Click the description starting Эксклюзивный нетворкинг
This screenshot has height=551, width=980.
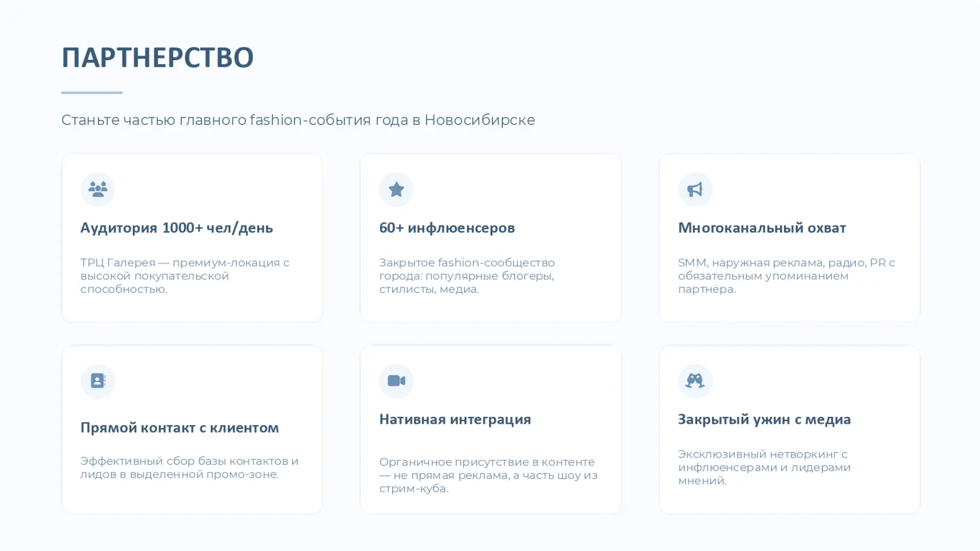[764, 467]
